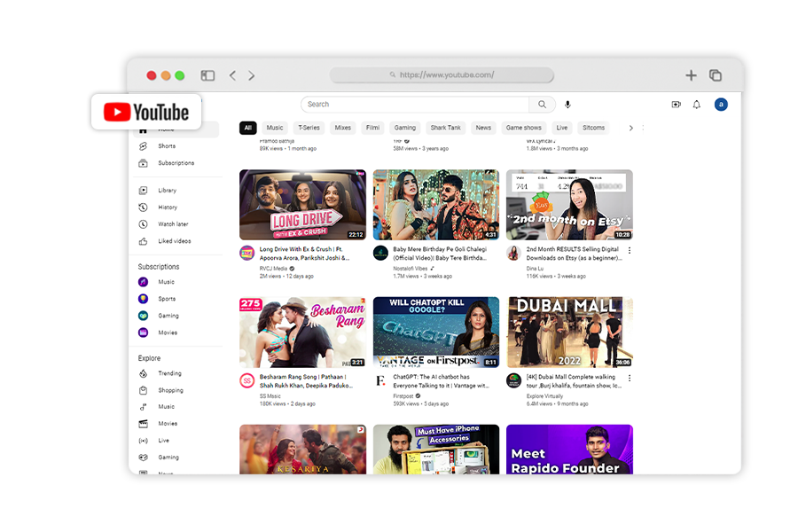Click the ChatGPT Firstpost video thumbnail
This screenshot has height=532, width=798.
pyautogui.click(x=435, y=330)
